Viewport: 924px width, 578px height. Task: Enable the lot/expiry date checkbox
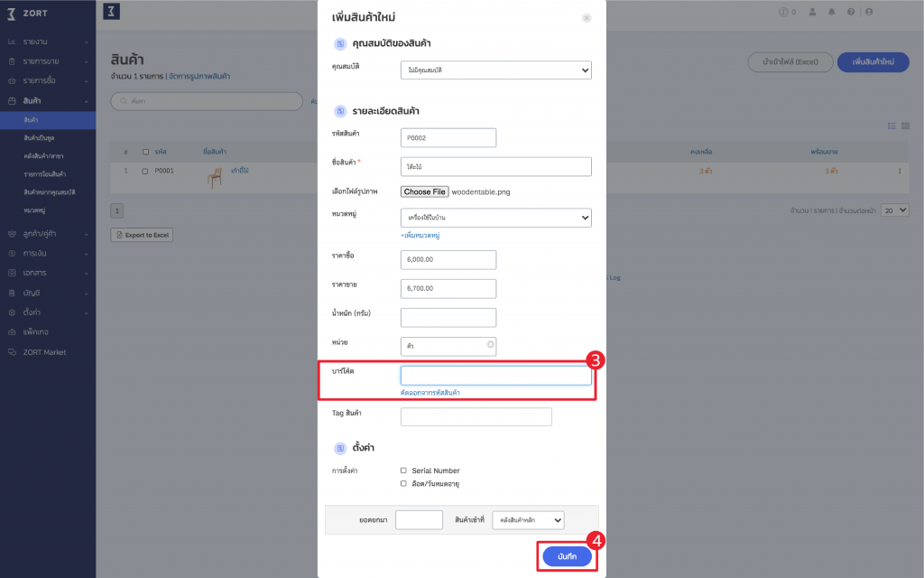point(403,484)
